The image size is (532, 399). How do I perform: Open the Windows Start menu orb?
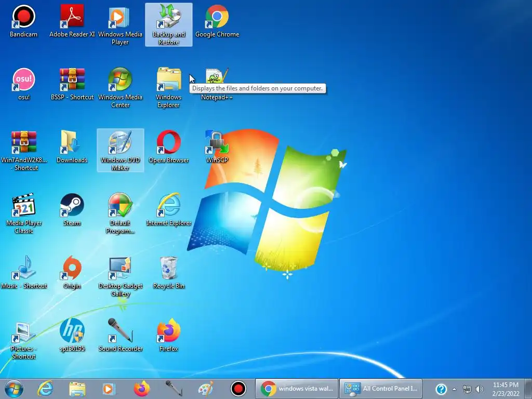pyautogui.click(x=14, y=389)
